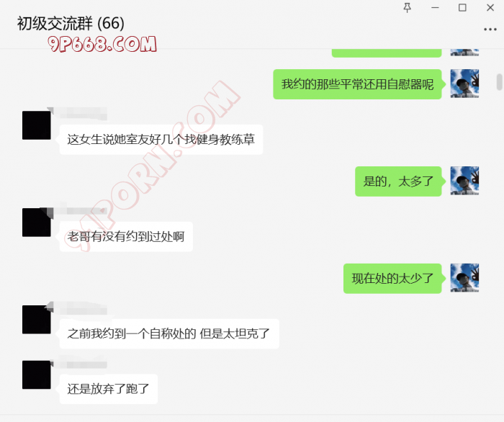Select the 是的，太多了 message bubble
Screen dimensions: 504x422
pos(398,181)
